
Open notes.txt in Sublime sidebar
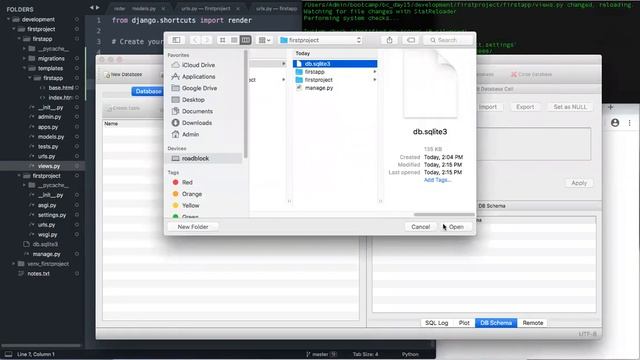38,273
